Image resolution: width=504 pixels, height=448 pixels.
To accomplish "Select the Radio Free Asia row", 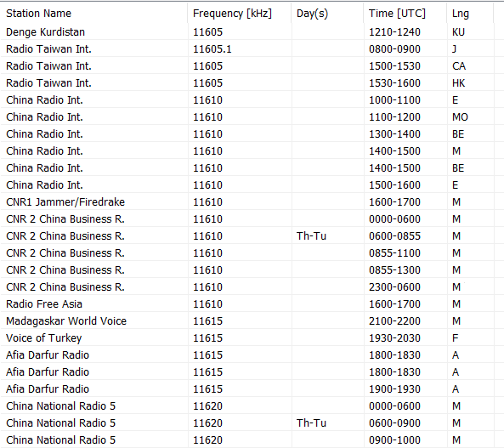I will [246, 304].
